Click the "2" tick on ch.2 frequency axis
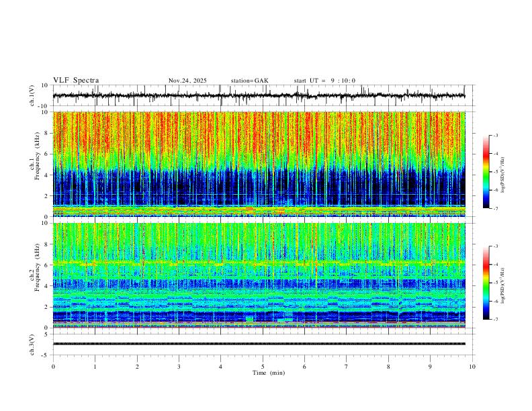The height and width of the screenshot is (411, 532). pyautogui.click(x=47, y=307)
